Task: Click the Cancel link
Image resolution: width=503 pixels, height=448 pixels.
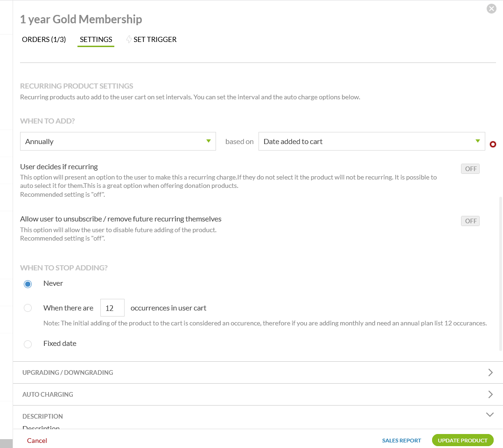Action: click(37, 441)
